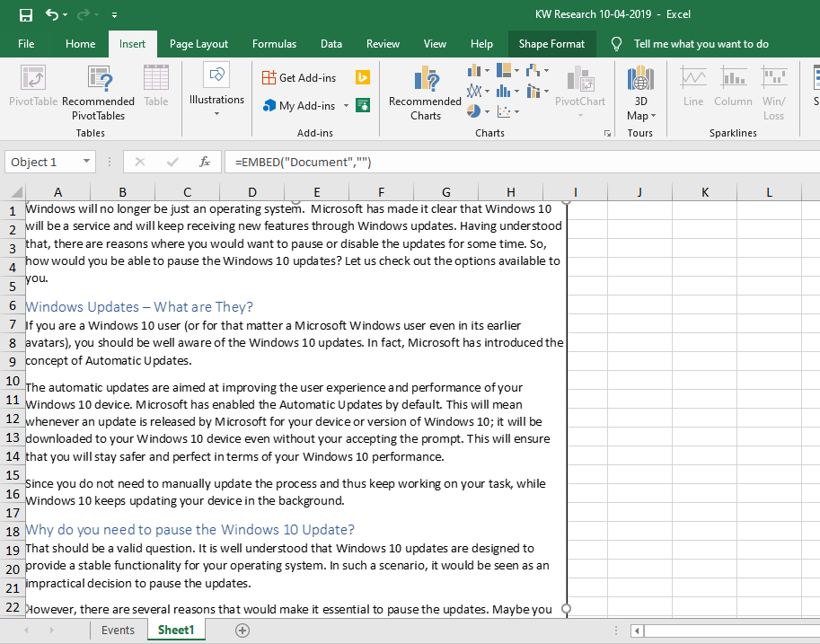Click Get Add-ins button
The height and width of the screenshot is (644, 820).
(x=299, y=77)
